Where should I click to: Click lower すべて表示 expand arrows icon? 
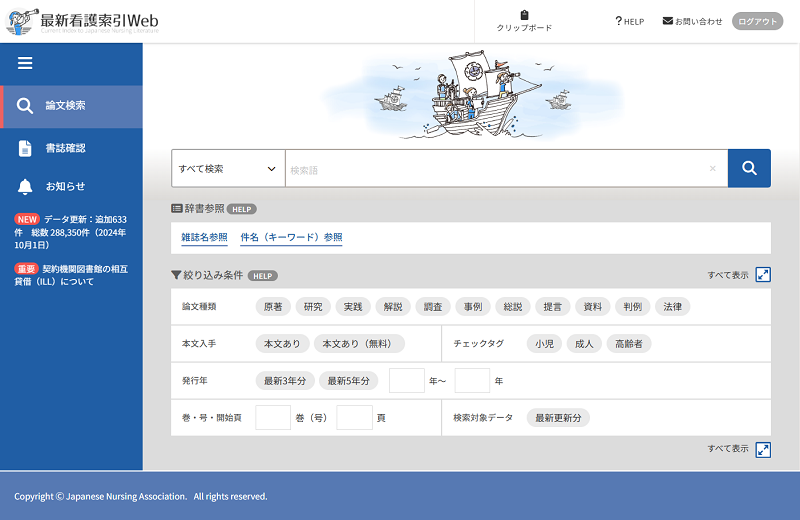click(x=763, y=450)
